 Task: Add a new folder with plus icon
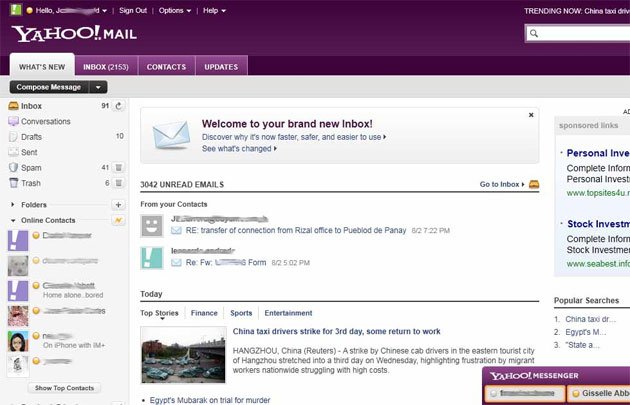[119, 204]
